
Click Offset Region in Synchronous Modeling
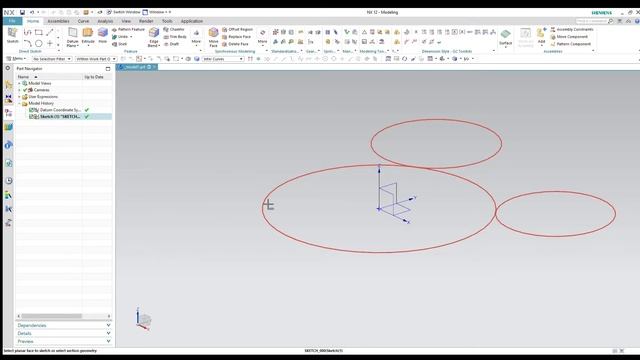(x=238, y=29)
